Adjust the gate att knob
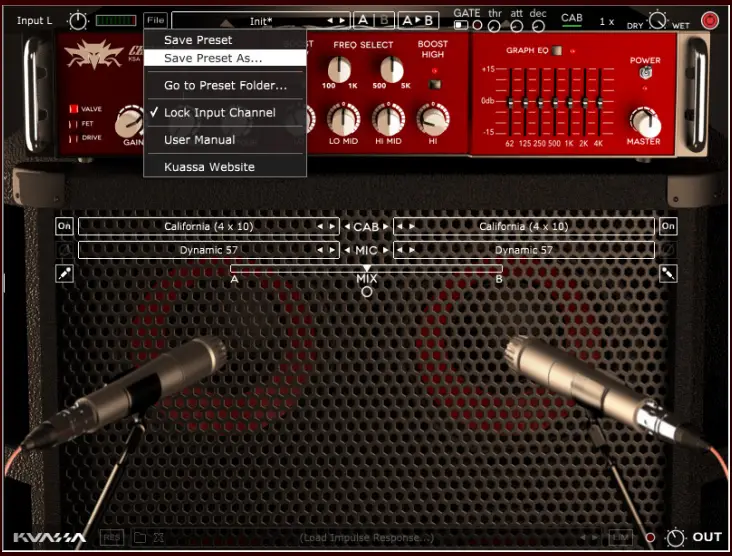Screen dimensions: 732x556 click(516, 26)
